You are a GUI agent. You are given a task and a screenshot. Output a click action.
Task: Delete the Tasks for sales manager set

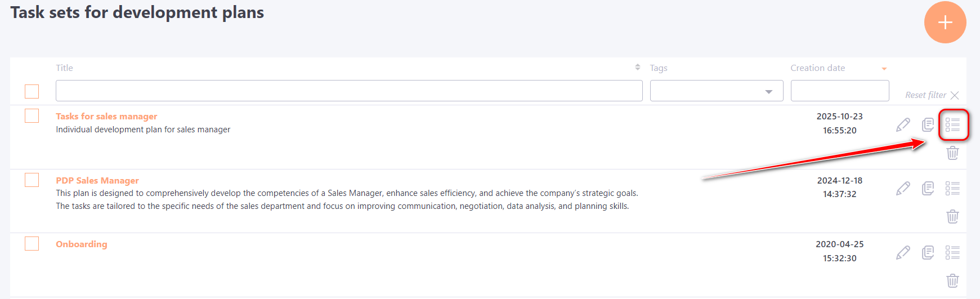point(952,153)
